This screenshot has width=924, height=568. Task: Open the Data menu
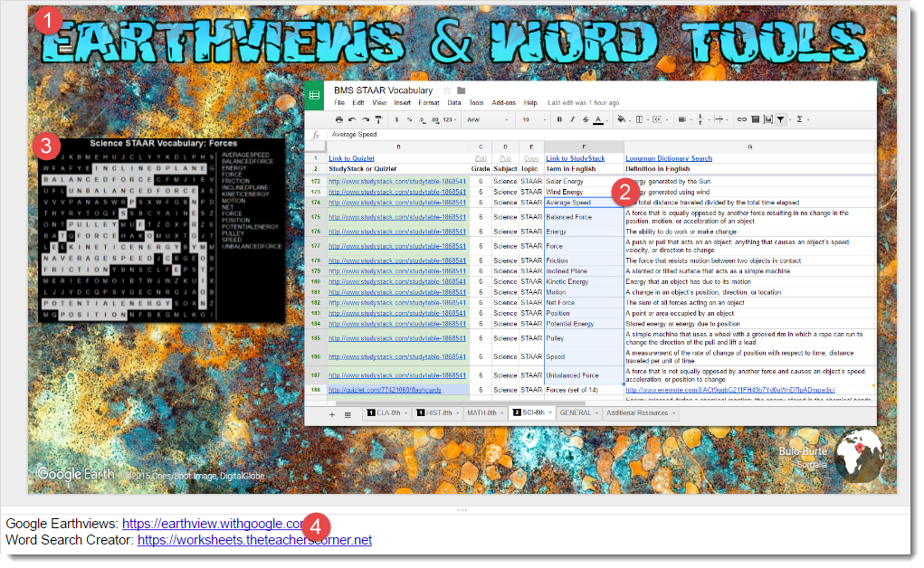click(x=453, y=102)
